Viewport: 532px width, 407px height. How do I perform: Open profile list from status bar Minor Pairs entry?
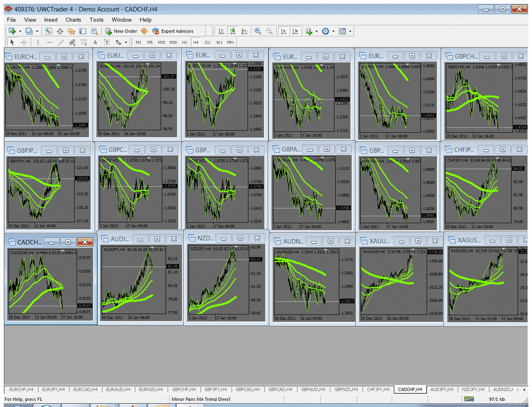201,399
